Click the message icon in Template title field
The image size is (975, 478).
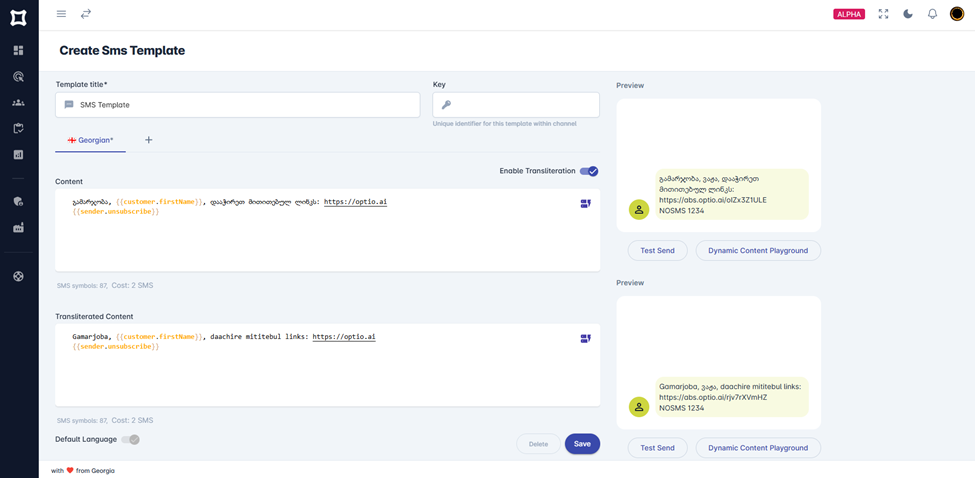pyautogui.click(x=69, y=105)
